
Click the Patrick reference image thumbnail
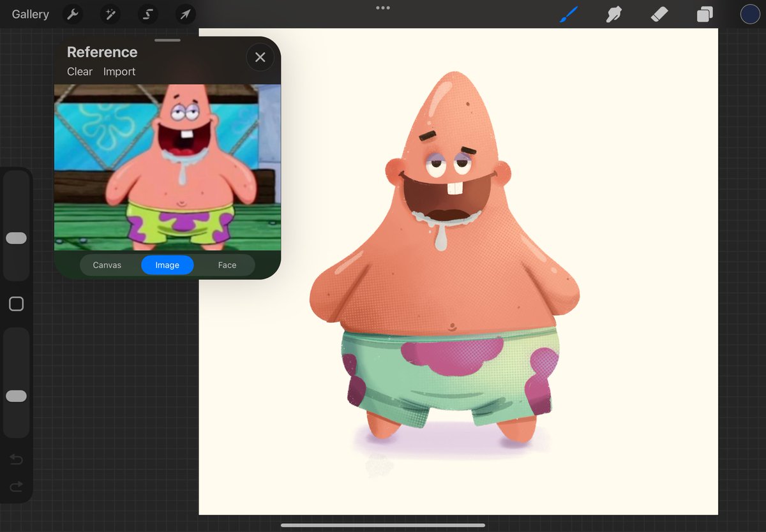point(167,167)
